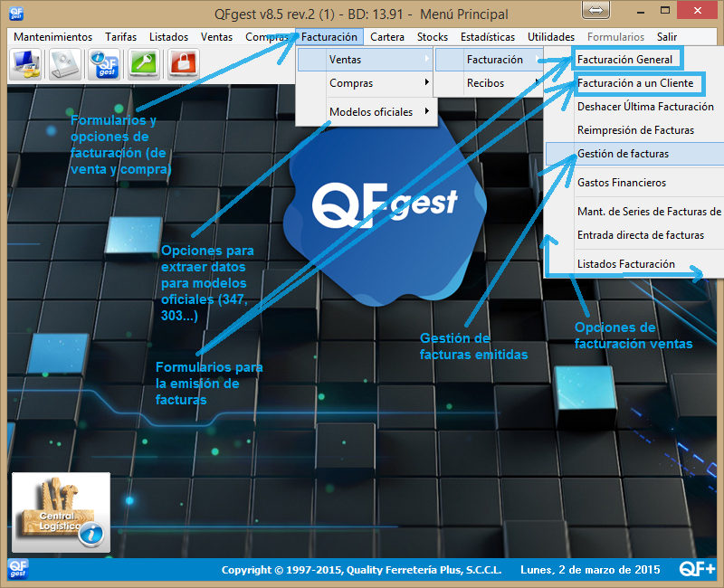This screenshot has width=724, height=588.
Task: Open the Compras menu in menu bar
Action: (x=267, y=37)
